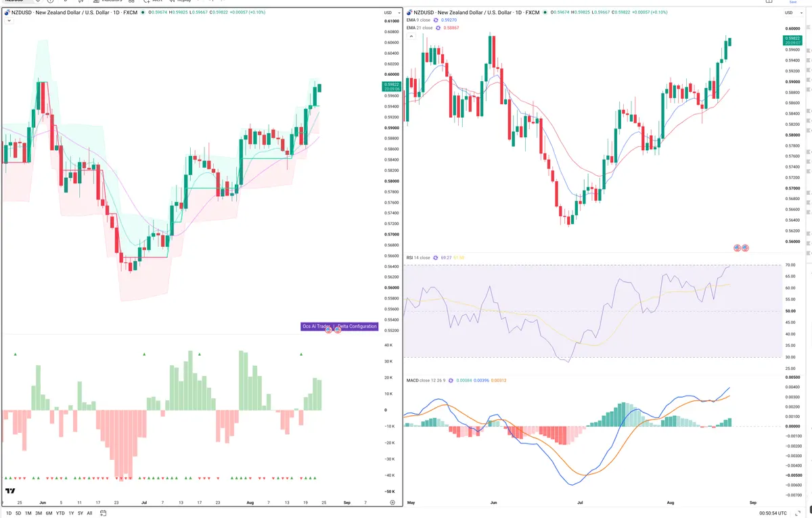Select the YTD time range
Viewport: 812px width, 518px height.
pos(60,513)
